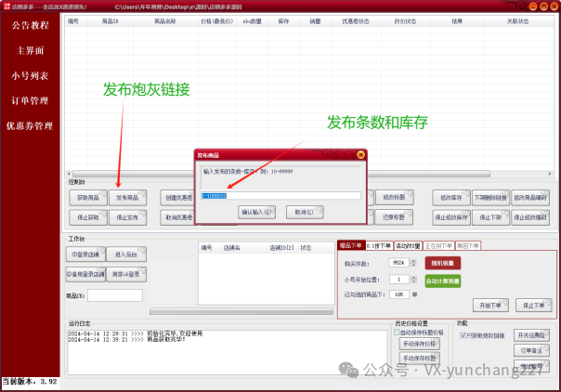This screenshot has height=392, width=561.
Task: Click the 获取商品 button
Action: [88, 198]
